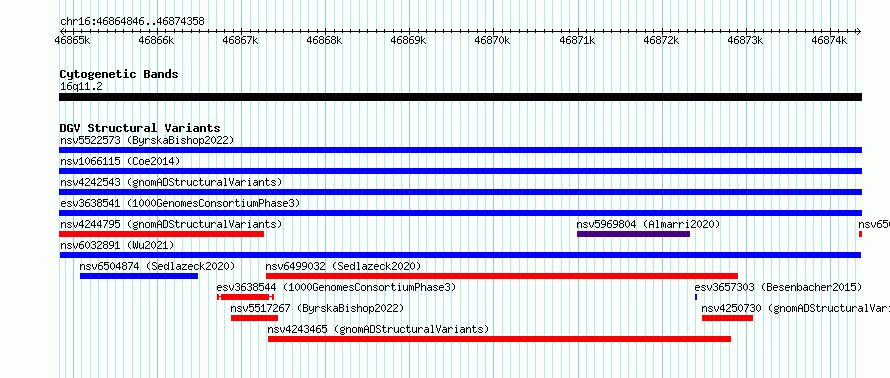Image resolution: width=890 pixels, height=378 pixels.
Task: Click the nsv1066115 (Coe2014) label
Action: [120, 161]
